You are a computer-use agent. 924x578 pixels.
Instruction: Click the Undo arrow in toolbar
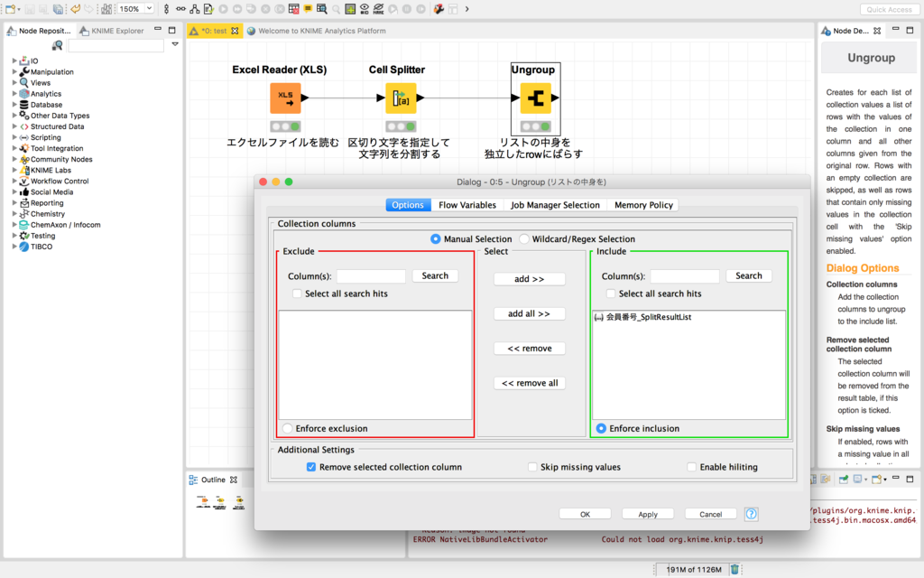click(x=76, y=9)
